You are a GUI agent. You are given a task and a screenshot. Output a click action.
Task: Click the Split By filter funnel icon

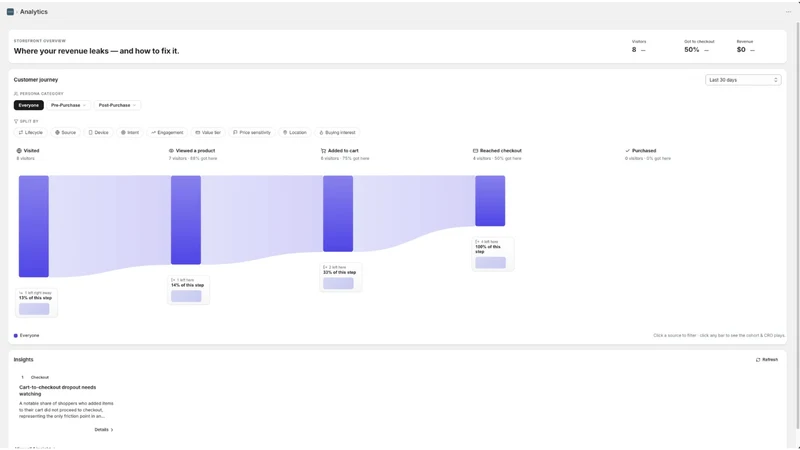coord(16,121)
